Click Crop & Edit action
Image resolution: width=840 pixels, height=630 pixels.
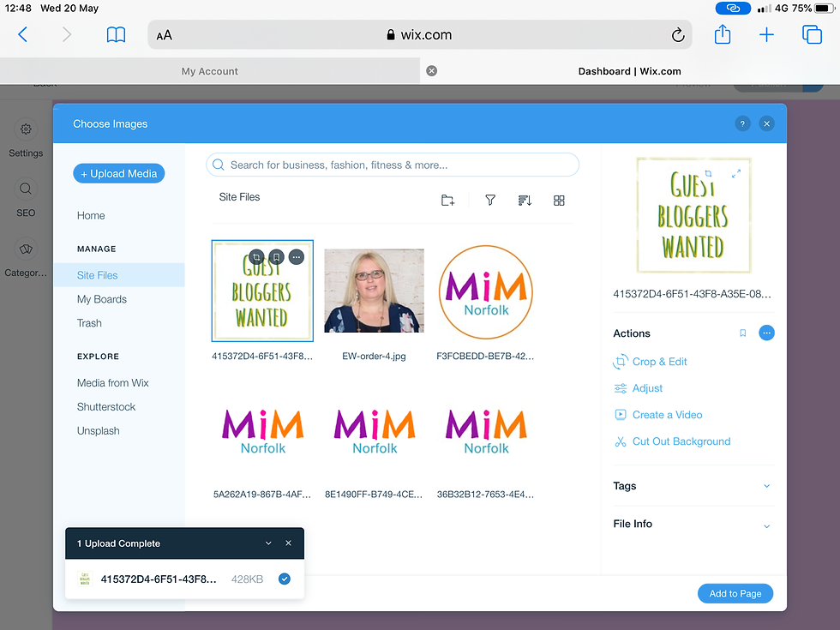tap(651, 362)
